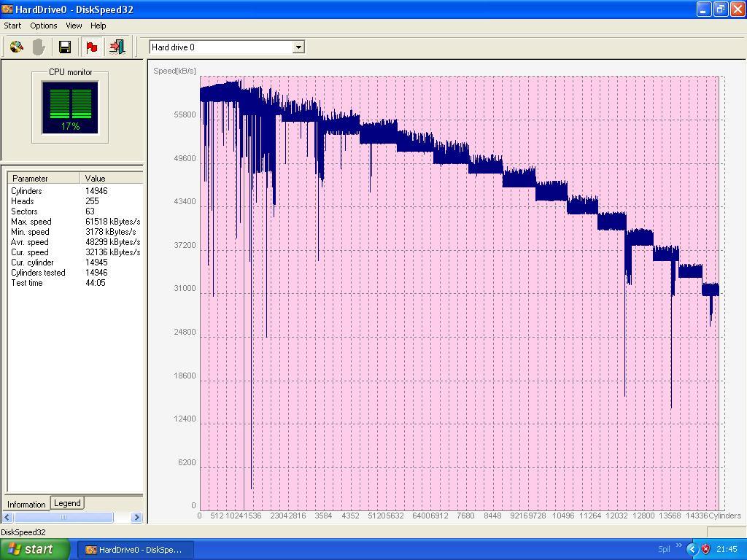Click the taskbar clock showing 21:45
This screenshot has height=560, width=747.
coord(727,549)
